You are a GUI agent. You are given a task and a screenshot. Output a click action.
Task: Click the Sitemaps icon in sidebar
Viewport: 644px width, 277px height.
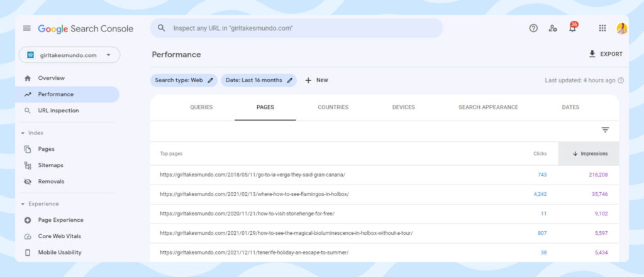pos(28,165)
